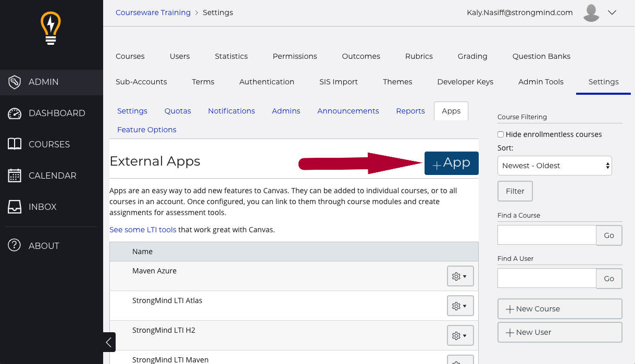Focus the Find a Course input field
This screenshot has width=635, height=364.
click(x=547, y=235)
